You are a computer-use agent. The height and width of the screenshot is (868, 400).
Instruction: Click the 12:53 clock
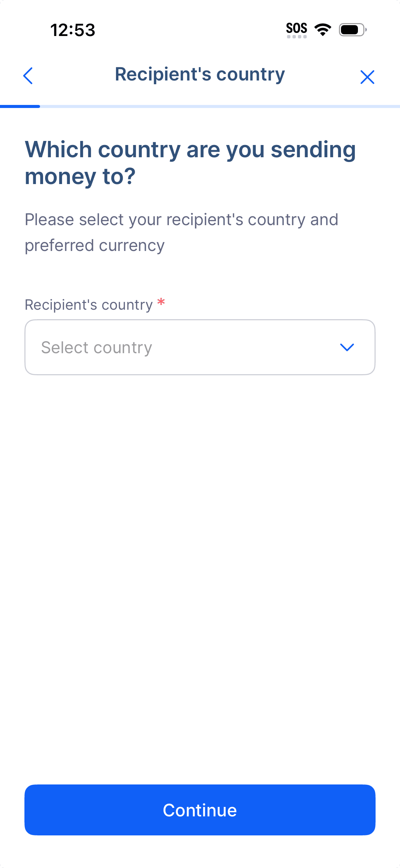tap(73, 30)
